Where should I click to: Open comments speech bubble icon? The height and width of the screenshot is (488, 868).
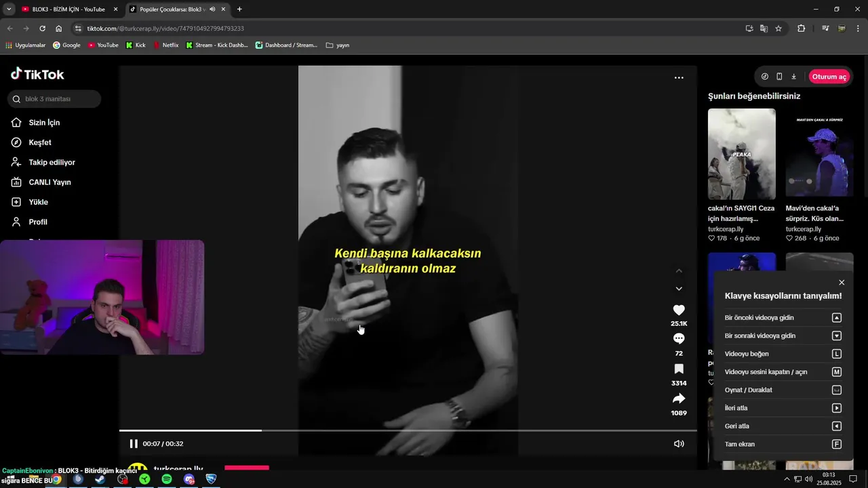click(x=679, y=338)
